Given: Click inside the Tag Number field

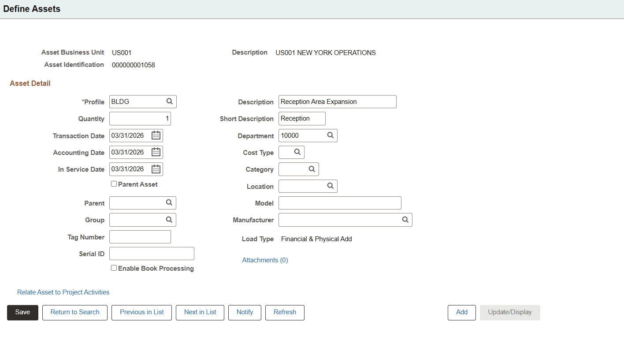Looking at the screenshot, I should tap(140, 236).
